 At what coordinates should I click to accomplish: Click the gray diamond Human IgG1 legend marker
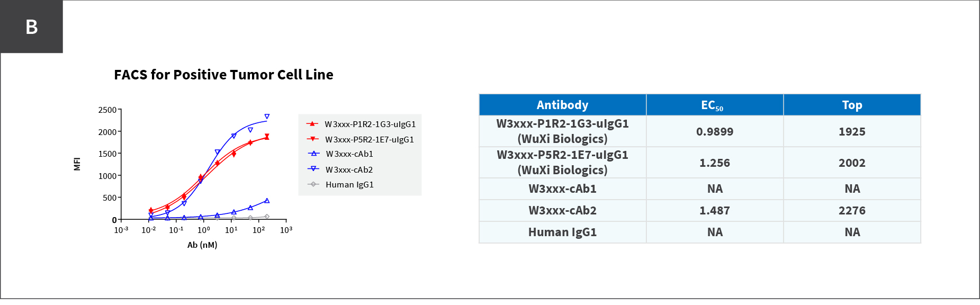(x=313, y=184)
